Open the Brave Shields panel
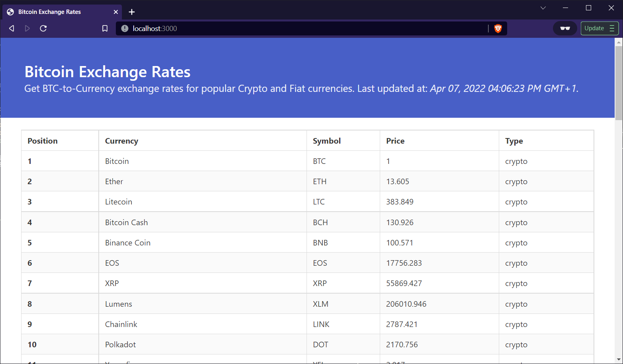 point(498,28)
